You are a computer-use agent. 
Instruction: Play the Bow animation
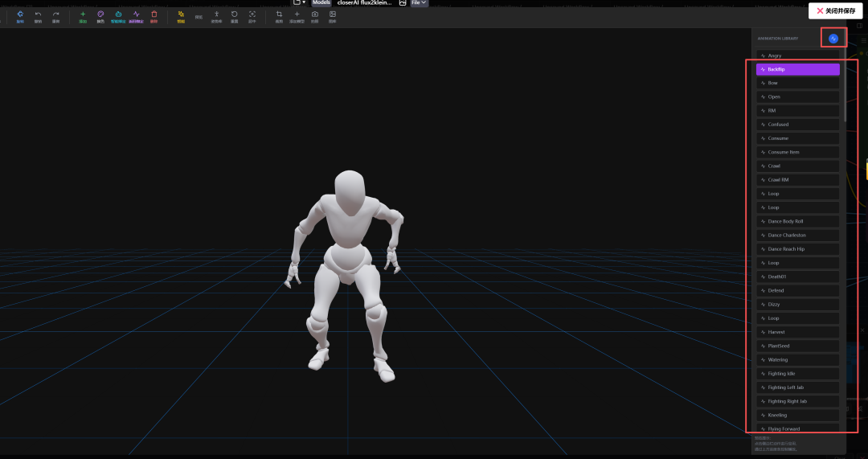(x=798, y=83)
